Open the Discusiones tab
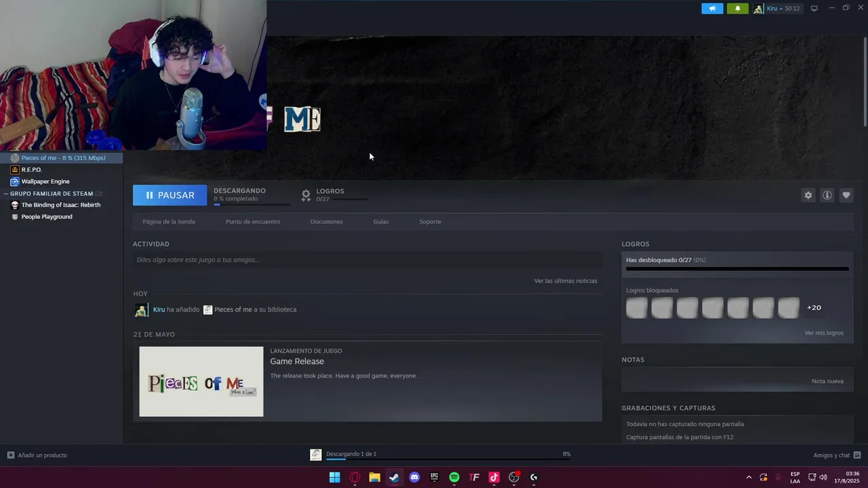This screenshot has width=868, height=488. pyautogui.click(x=326, y=222)
